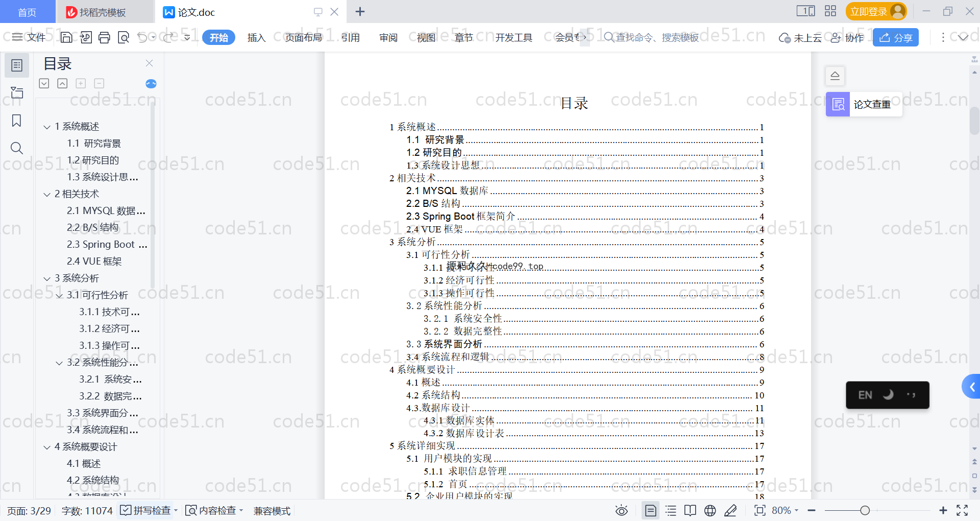The width and height of the screenshot is (980, 521).
Task: Select 2.4 VUE 框架 in outline
Action: (94, 262)
